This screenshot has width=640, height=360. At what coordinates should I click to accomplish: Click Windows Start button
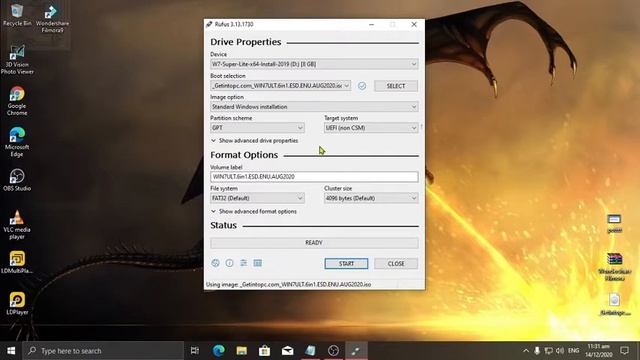(x=11, y=351)
